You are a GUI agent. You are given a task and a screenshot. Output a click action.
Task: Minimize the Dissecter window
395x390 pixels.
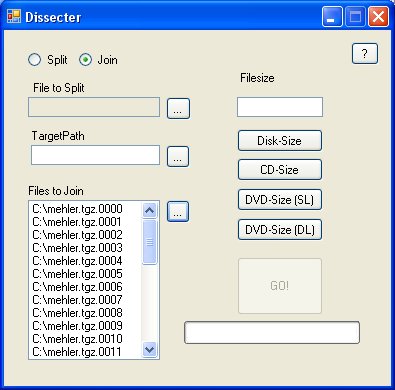click(332, 17)
